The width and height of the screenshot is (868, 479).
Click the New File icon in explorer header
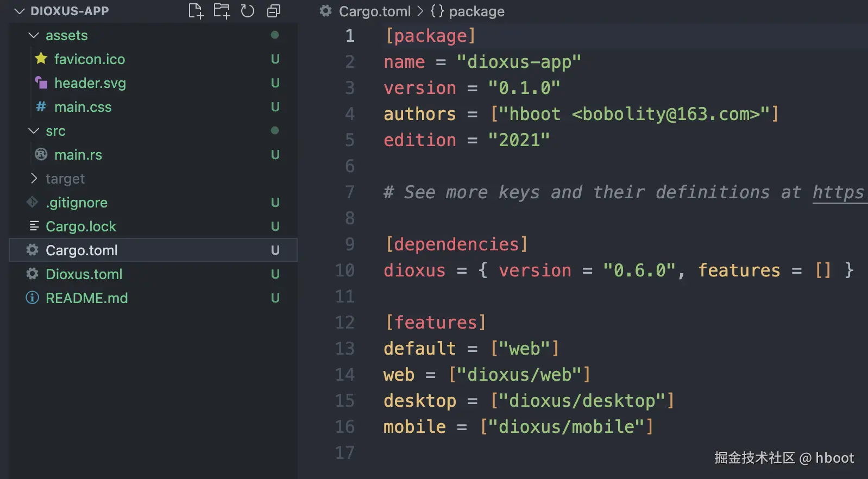click(x=196, y=11)
